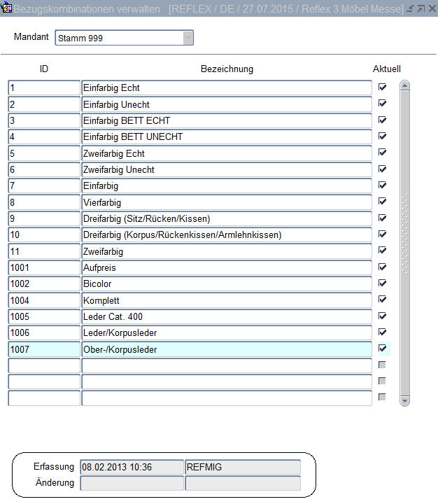Select the Mandant combo box showing Stamm 999
The image size is (438, 504).
(119, 38)
